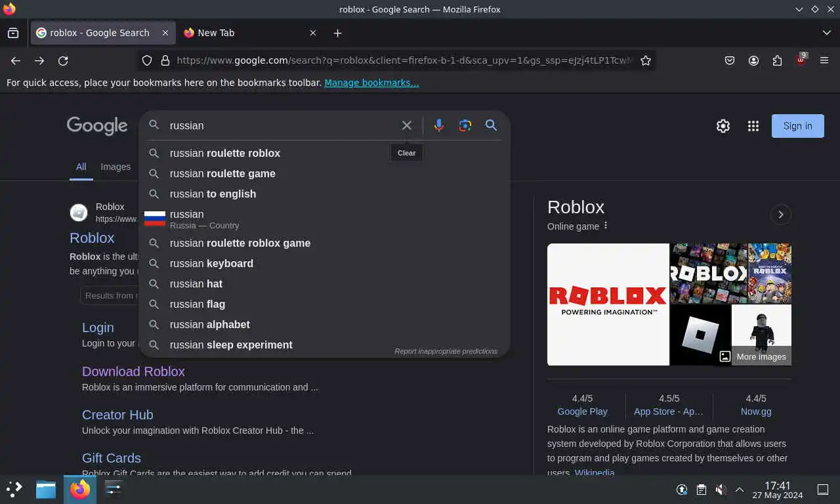Screen dimensions: 840x504
Task: Select Russia country suggestion with flag
Action: [324, 219]
